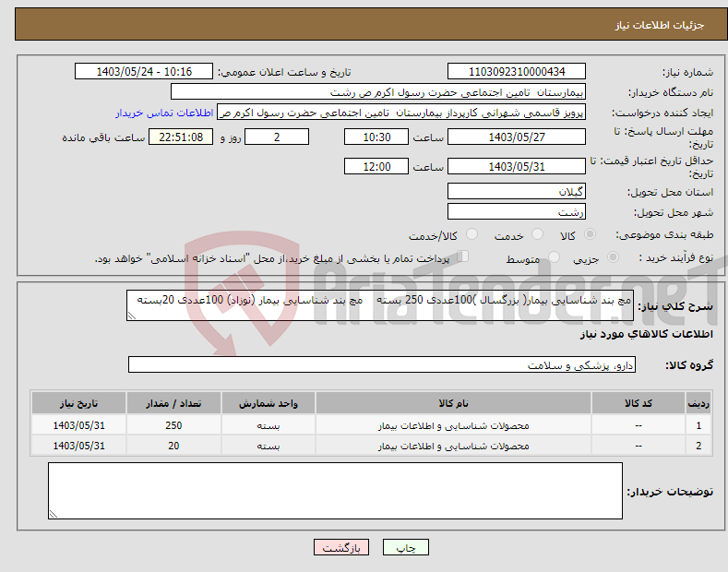Click the شماره نیاز field 1103092310000434
Viewport: 728px width, 572px height.
tap(517, 72)
